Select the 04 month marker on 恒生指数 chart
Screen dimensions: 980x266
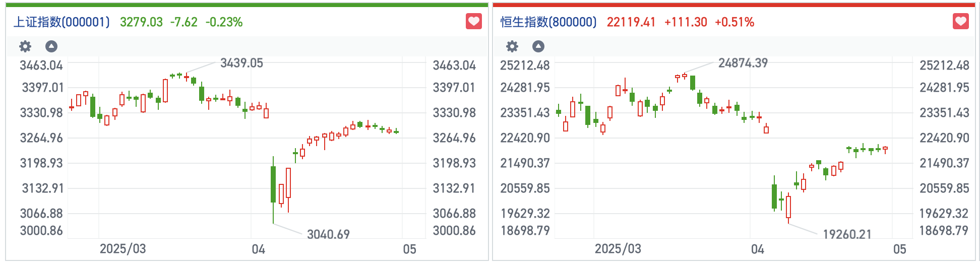[x=757, y=249]
